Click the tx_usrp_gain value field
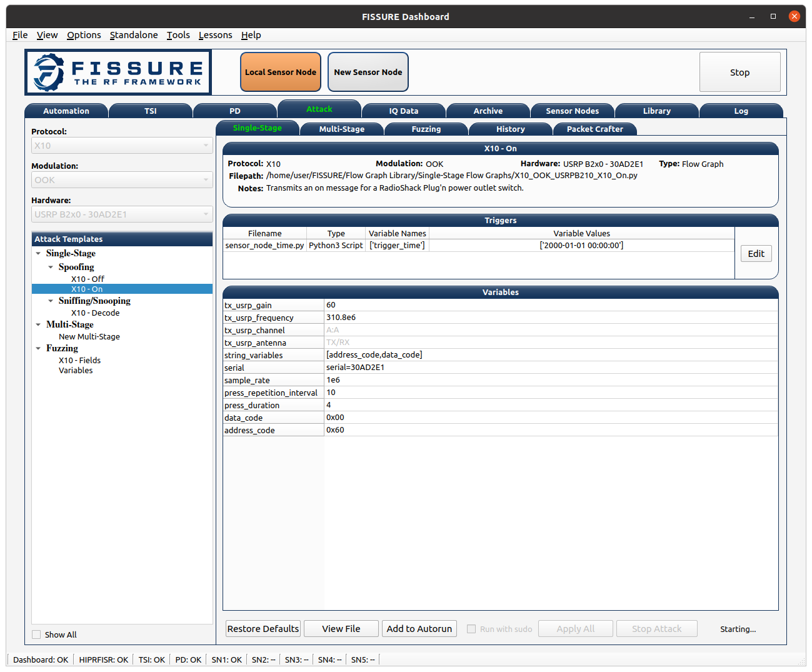 coord(551,305)
